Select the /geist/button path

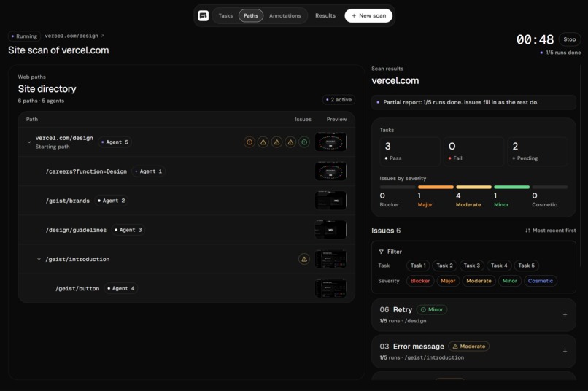[x=77, y=288]
